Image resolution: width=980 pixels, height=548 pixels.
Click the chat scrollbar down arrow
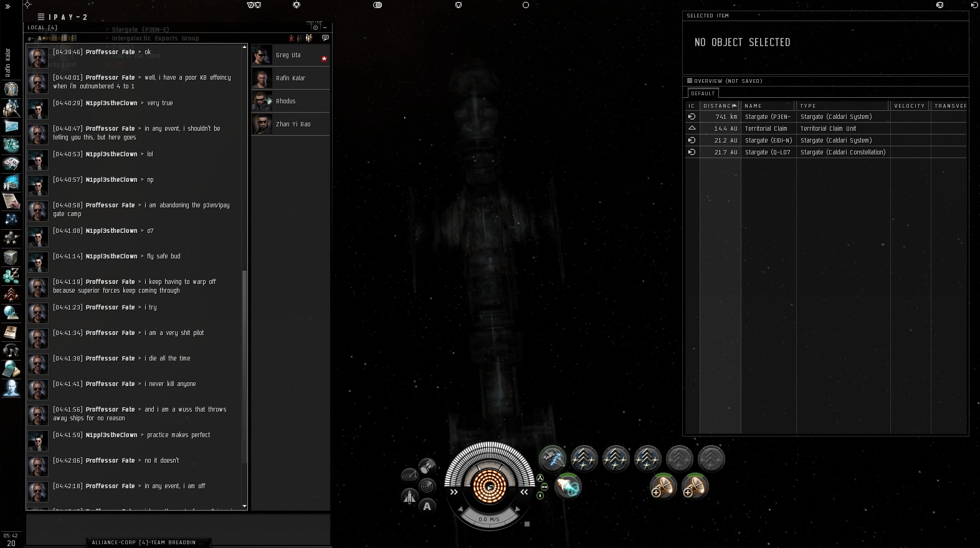pos(244,506)
